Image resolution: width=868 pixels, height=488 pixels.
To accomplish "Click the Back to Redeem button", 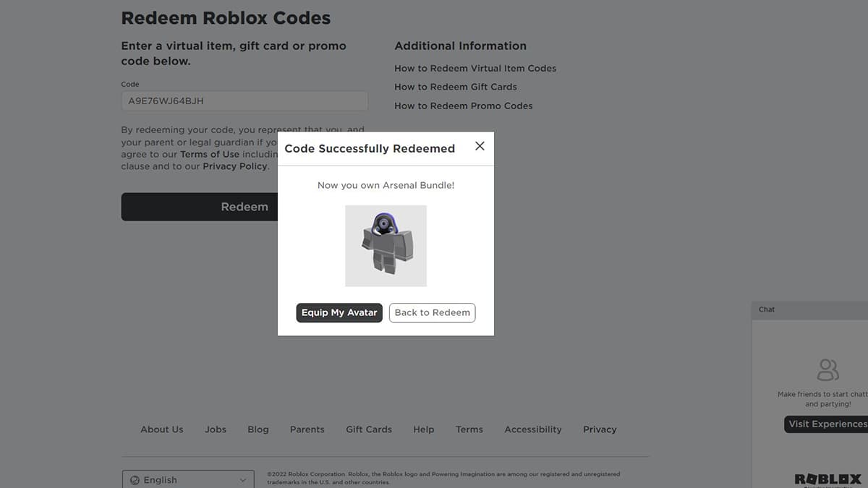I will point(432,312).
